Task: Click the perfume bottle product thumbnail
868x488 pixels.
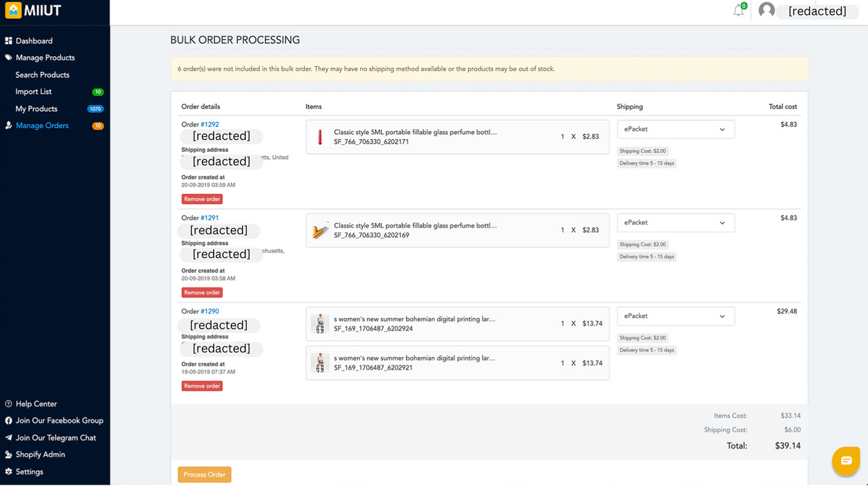Action: coord(319,136)
